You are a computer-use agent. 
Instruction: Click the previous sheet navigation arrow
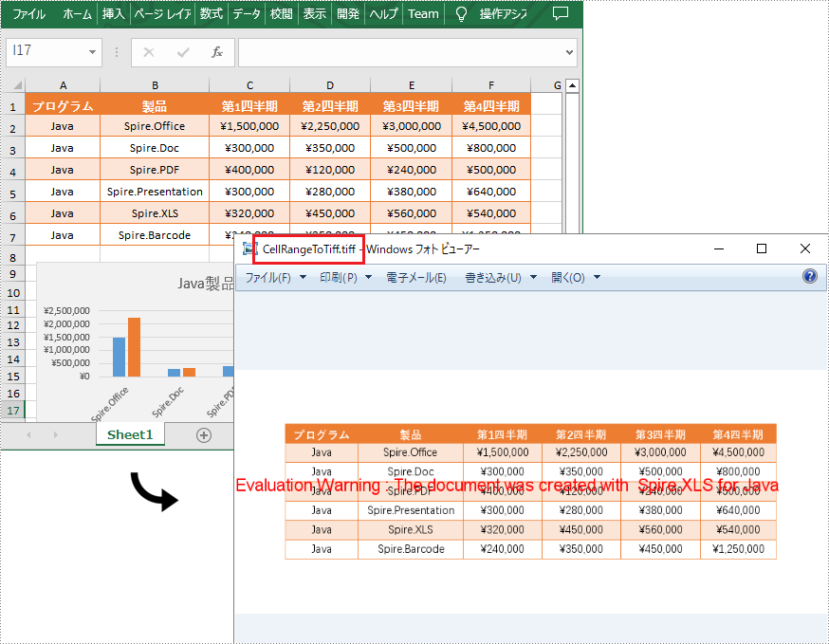[27, 433]
